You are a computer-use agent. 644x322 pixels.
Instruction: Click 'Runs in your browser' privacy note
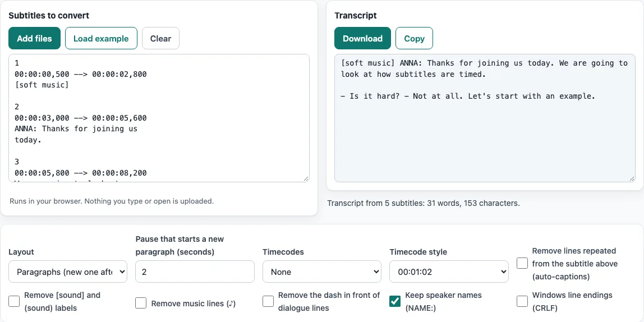112,201
